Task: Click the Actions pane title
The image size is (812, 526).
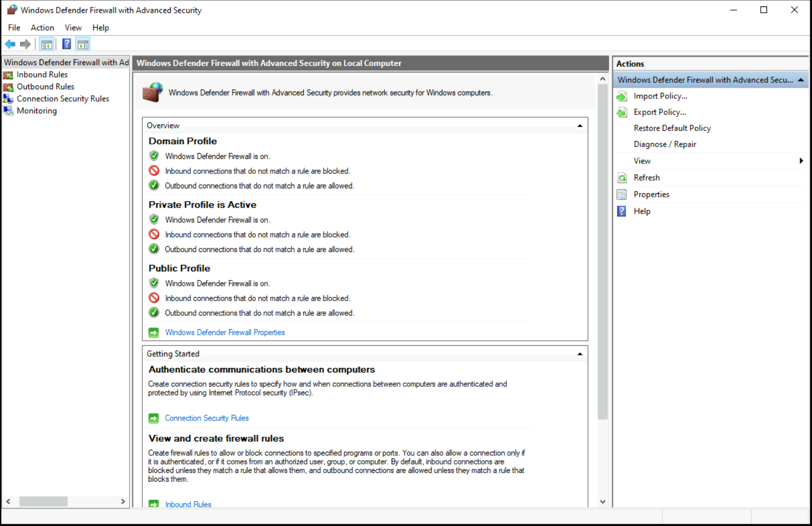Action: pyautogui.click(x=630, y=64)
